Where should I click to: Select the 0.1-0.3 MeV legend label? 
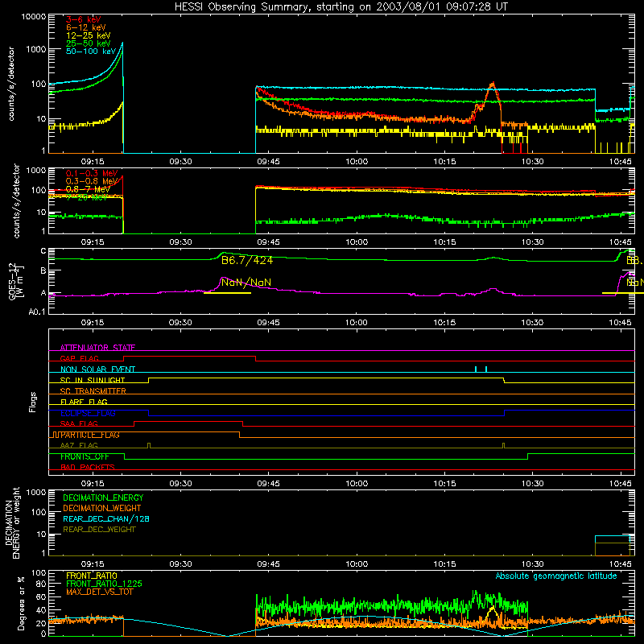92,173
